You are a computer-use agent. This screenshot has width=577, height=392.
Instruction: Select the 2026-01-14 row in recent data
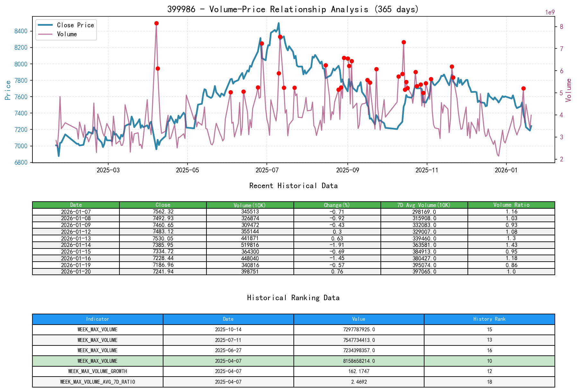[76, 245]
